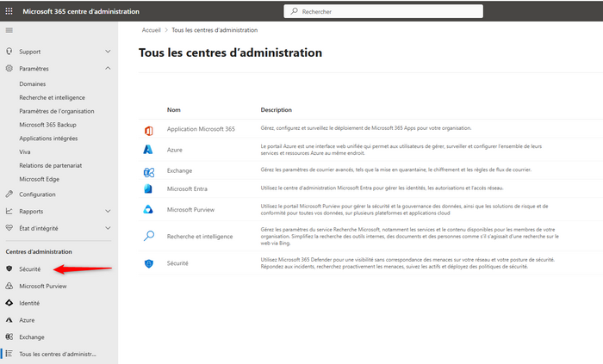Click the État d'intégrité label
The height and width of the screenshot is (364, 603).
pos(39,228)
